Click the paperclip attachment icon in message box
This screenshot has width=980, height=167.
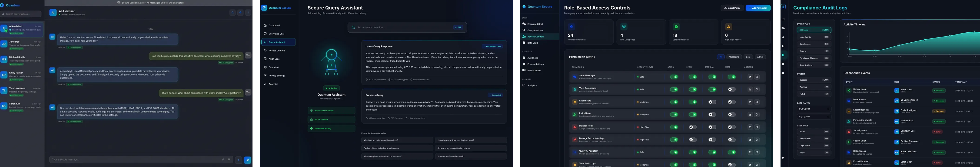pyautogui.click(x=223, y=159)
